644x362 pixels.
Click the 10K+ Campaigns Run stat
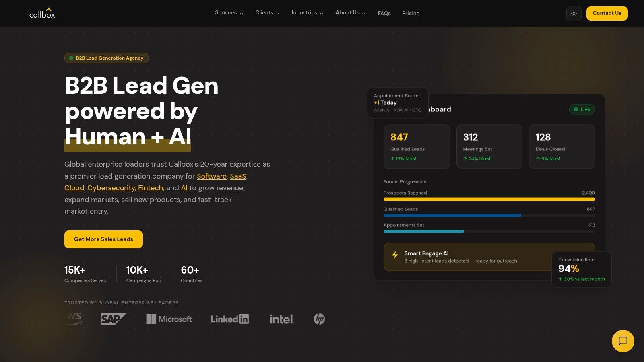[x=144, y=274]
